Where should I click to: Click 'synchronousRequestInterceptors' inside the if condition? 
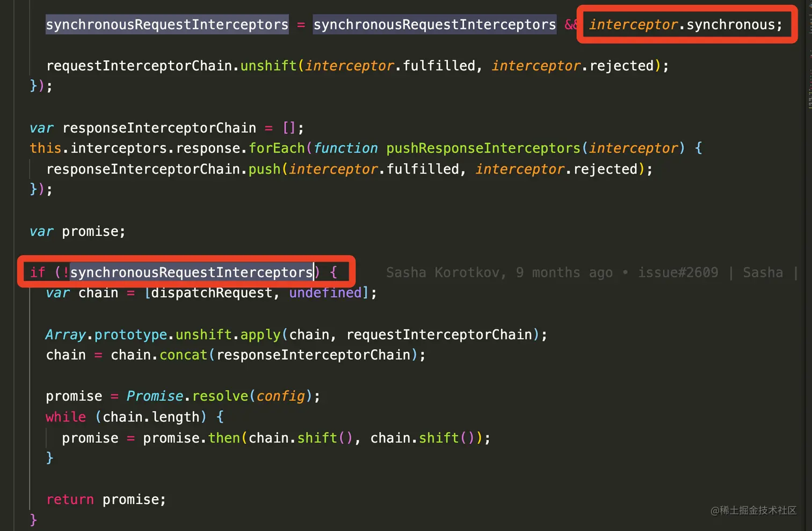tap(192, 272)
